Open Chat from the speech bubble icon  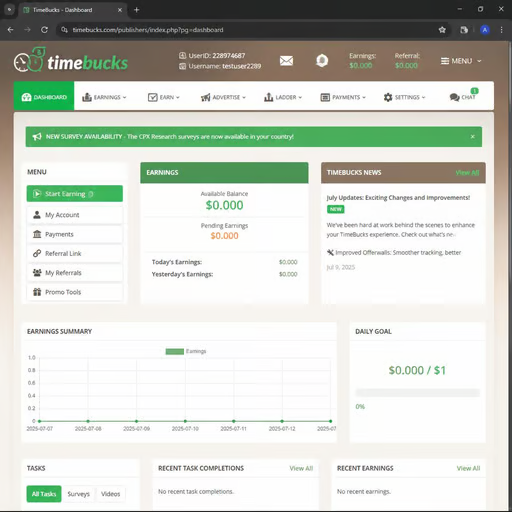tap(454, 97)
